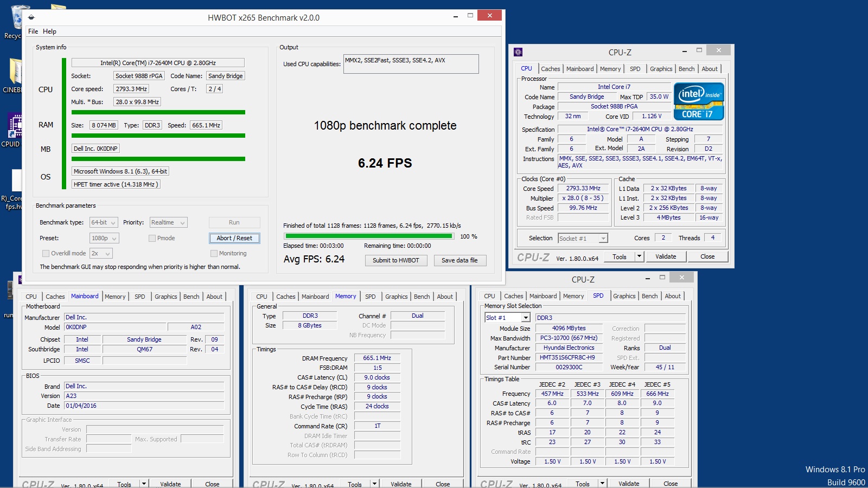
Task: Click the benchmark progress bar at 100%
Action: 369,236
